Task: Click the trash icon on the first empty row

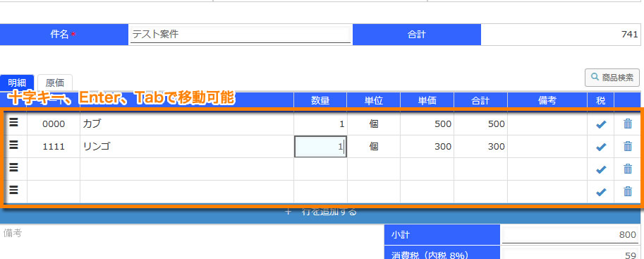Action: point(628,169)
